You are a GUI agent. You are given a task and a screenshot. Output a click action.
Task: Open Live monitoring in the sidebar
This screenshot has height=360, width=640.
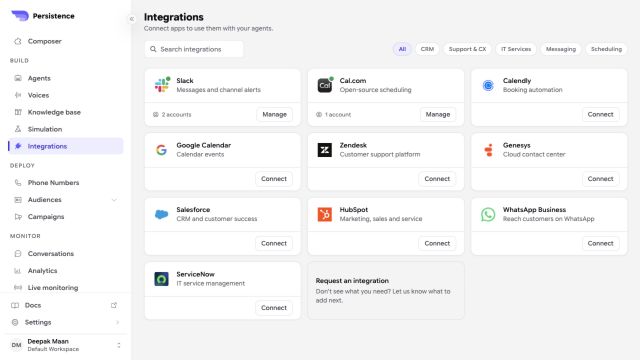click(x=65, y=288)
